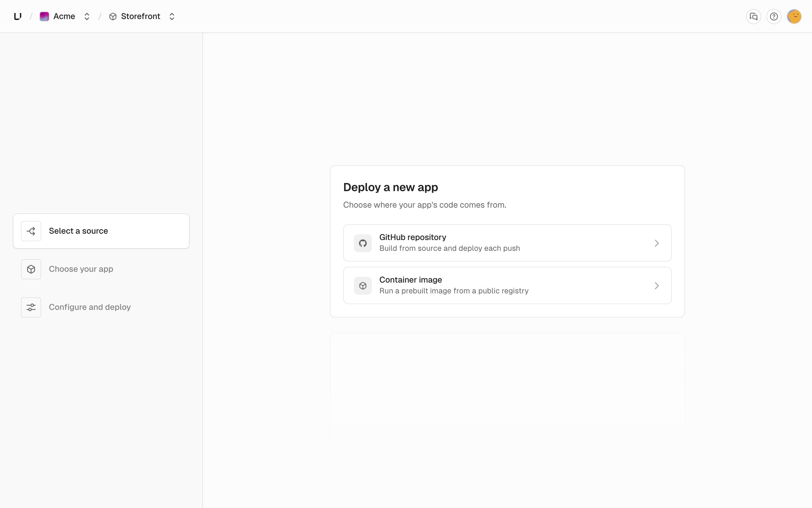This screenshot has width=812, height=508.
Task: Click the Choose your app cube icon
Action: point(31,269)
